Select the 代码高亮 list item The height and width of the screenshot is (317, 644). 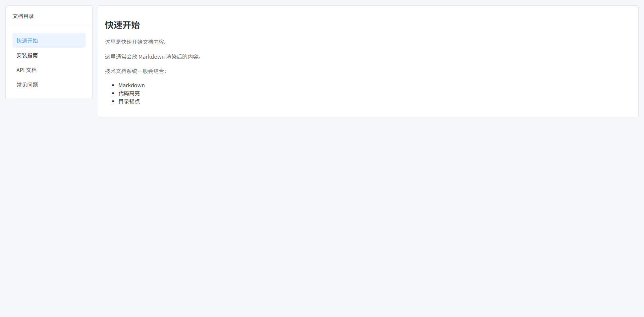tap(129, 93)
